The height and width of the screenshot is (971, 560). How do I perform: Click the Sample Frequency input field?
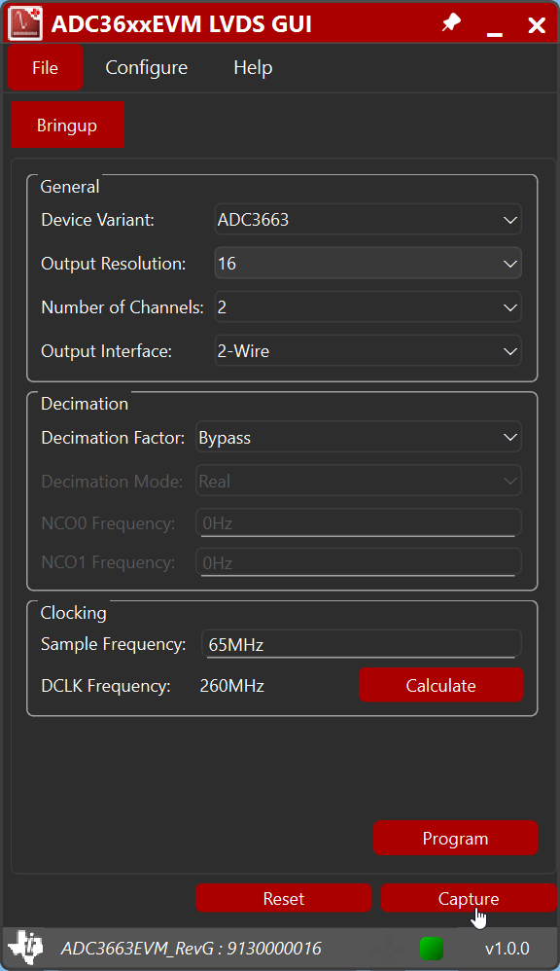[x=361, y=643]
